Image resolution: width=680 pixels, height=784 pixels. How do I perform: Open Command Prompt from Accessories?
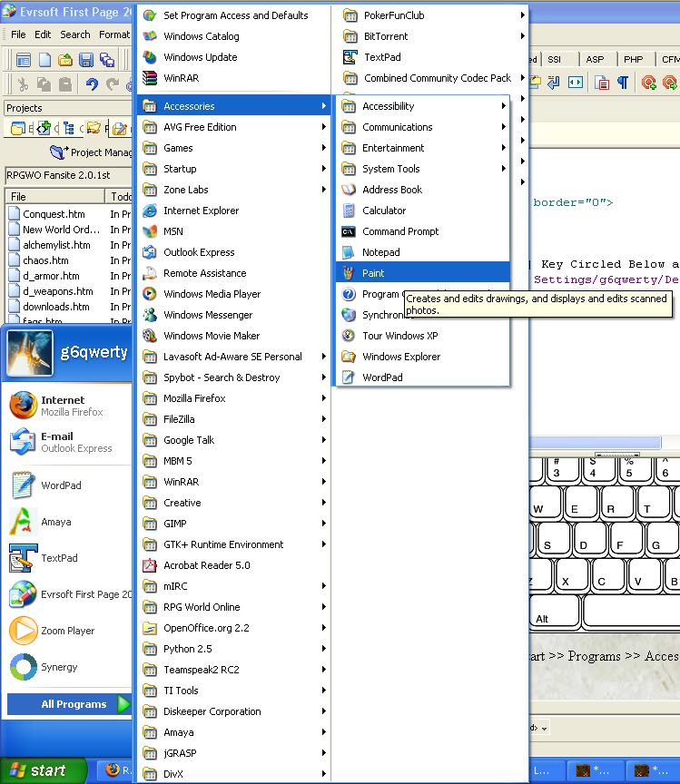pyautogui.click(x=400, y=231)
